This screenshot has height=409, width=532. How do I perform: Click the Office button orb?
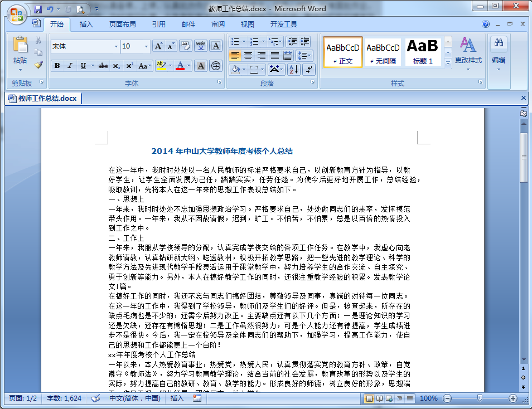(17, 14)
